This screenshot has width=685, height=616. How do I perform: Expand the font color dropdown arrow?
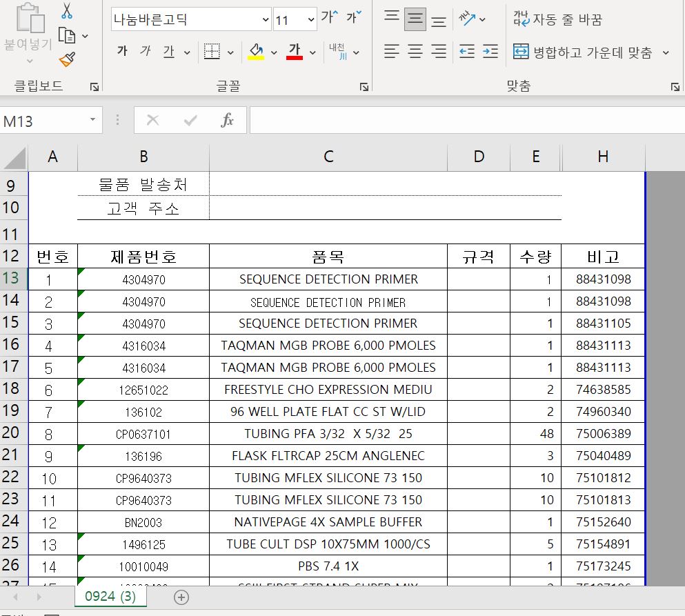tap(312, 53)
